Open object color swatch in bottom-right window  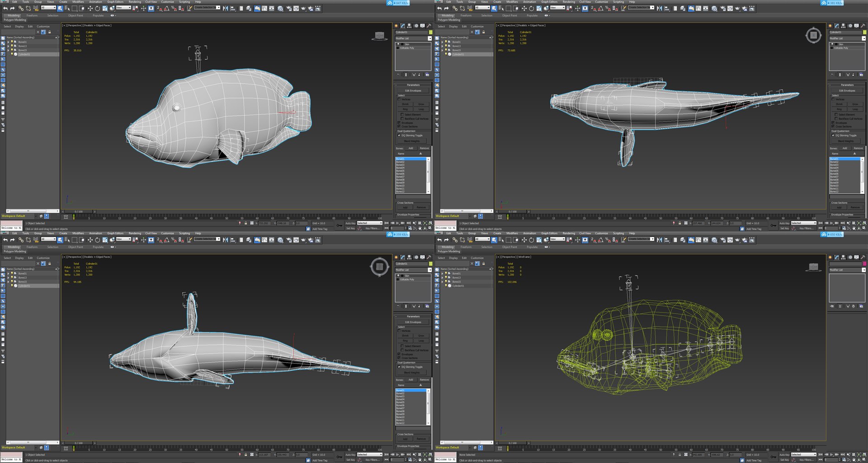point(864,264)
